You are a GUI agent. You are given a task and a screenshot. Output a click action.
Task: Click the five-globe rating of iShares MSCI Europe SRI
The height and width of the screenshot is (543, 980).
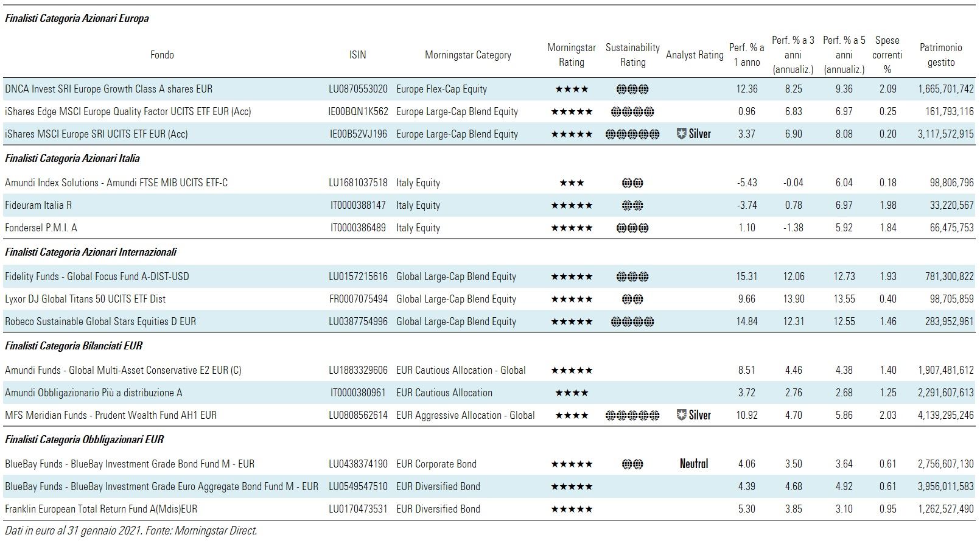(x=632, y=134)
